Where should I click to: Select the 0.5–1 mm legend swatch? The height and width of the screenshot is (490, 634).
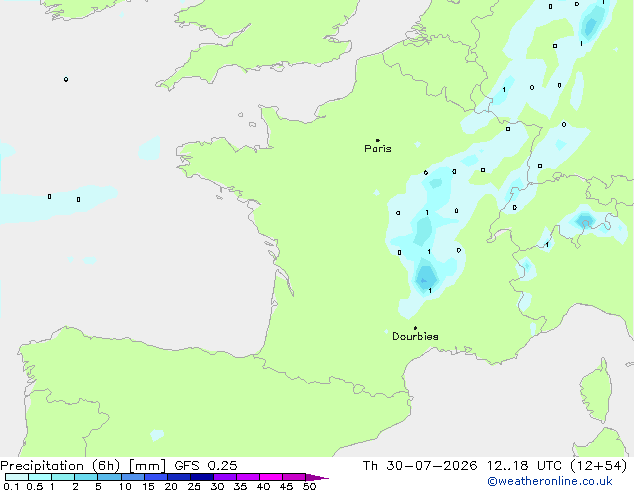click(40, 477)
